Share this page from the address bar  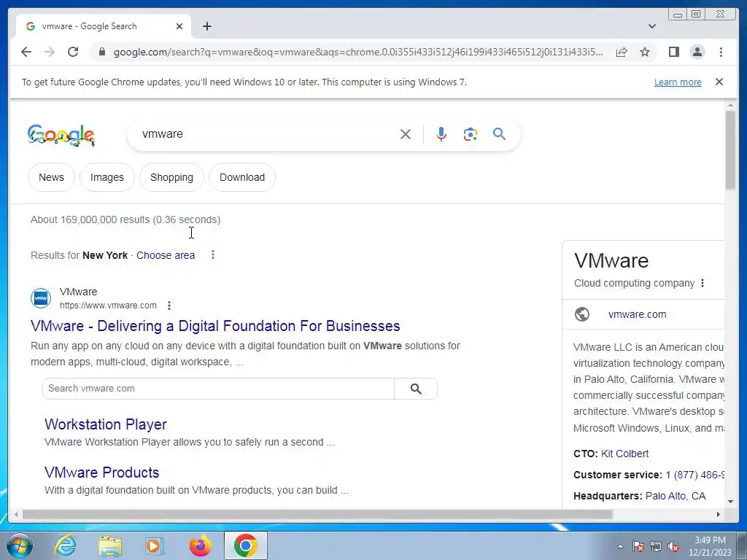click(x=622, y=52)
